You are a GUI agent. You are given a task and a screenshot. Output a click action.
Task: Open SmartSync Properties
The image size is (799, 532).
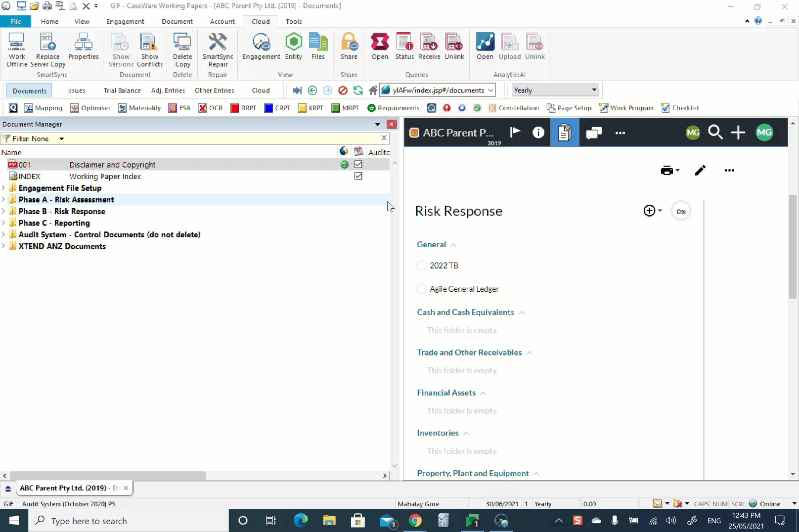pos(83,46)
